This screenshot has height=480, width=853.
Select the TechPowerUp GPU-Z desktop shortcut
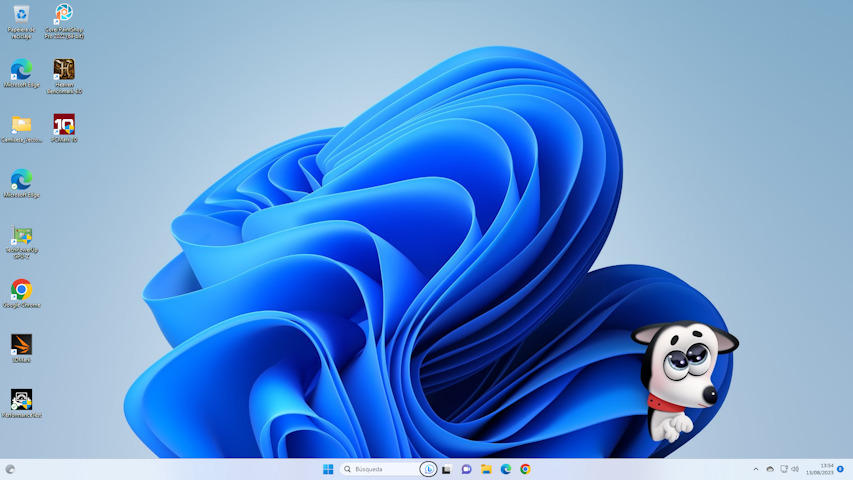(x=21, y=242)
